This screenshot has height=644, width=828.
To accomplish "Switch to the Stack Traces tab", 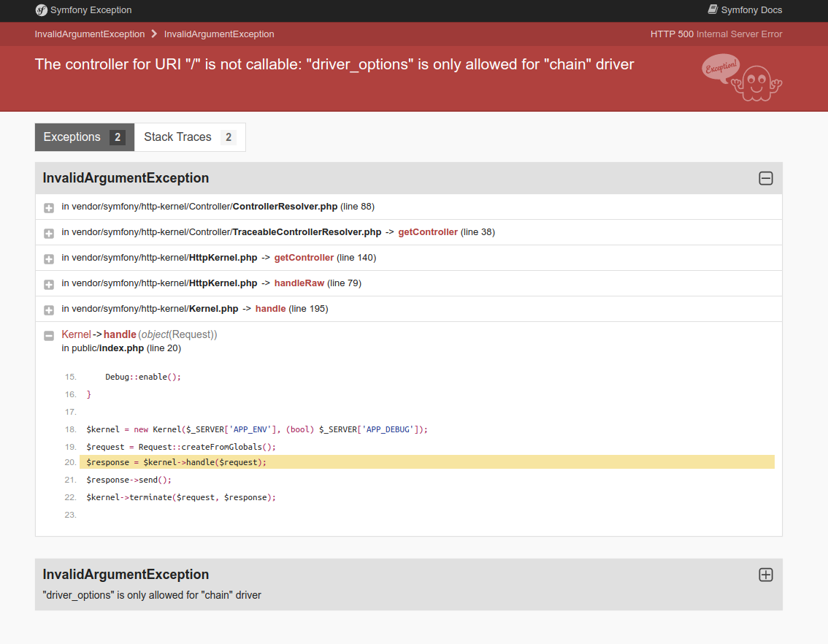I will coord(190,137).
